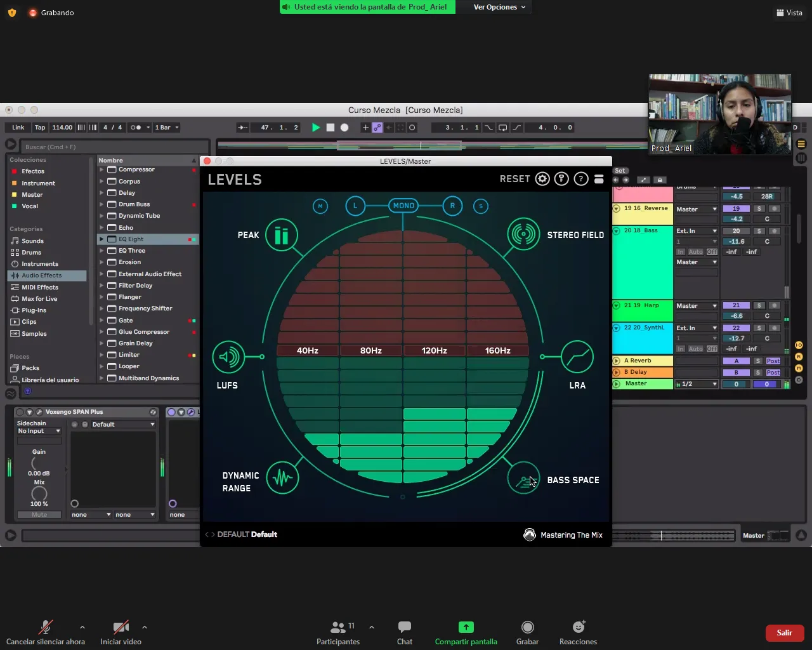The image size is (812, 650).
Task: Expand the Compressor device folder
Action: (x=101, y=169)
